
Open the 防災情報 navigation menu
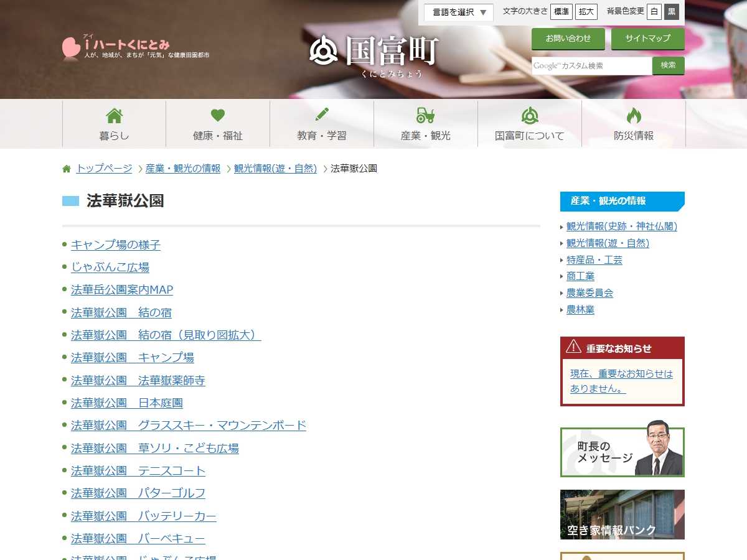pos(634,124)
